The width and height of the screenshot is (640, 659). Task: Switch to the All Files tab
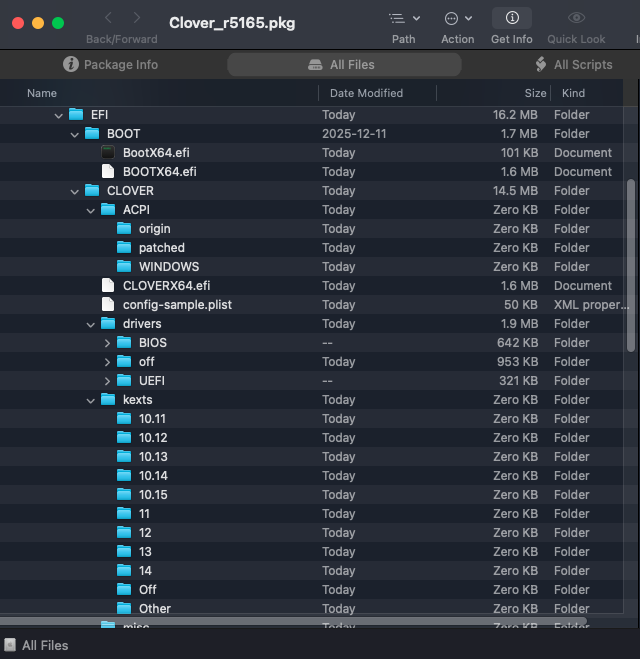point(344,64)
